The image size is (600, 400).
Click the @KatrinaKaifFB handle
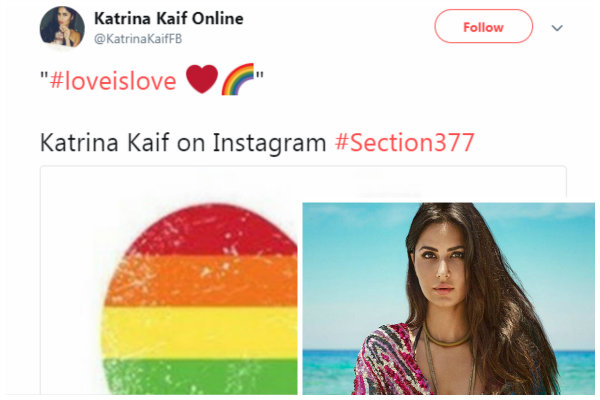click(138, 39)
